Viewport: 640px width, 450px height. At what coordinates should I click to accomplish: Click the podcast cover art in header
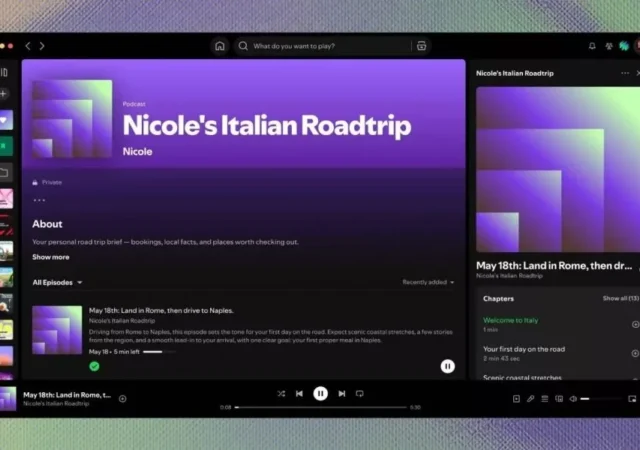click(x=72, y=119)
